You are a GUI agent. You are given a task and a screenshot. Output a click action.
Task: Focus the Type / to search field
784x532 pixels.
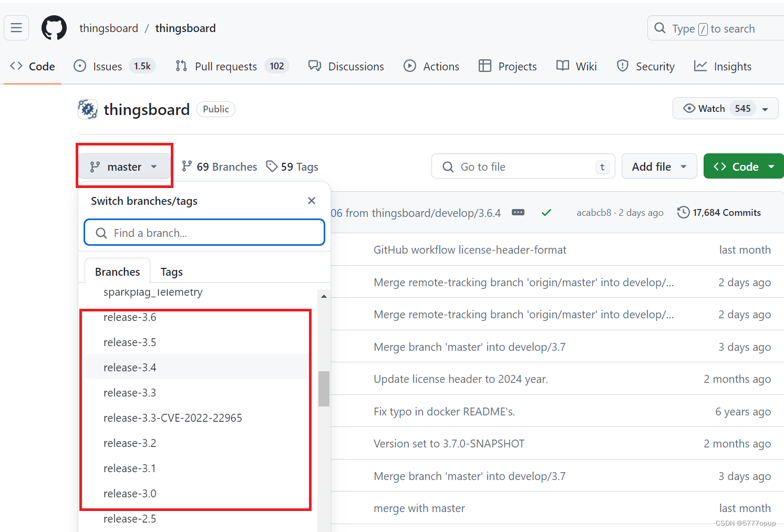(716, 28)
